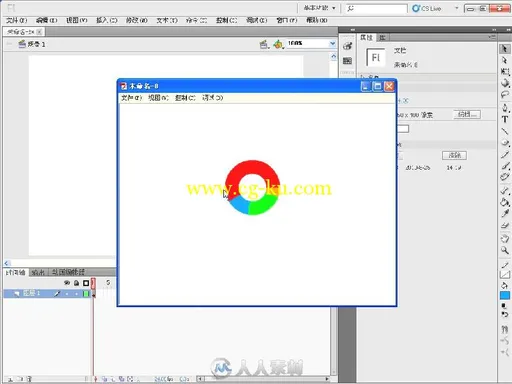Switch to the Output tab
This screenshot has height=384, width=512.
(x=38, y=272)
